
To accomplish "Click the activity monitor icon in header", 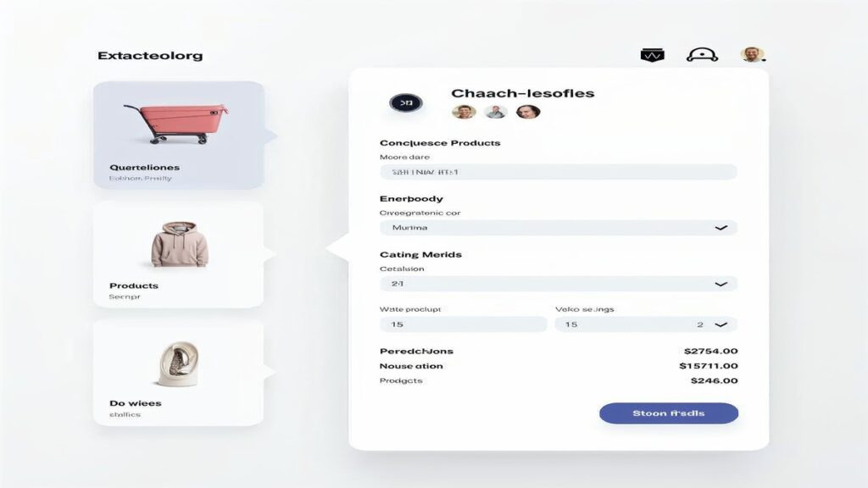I will click(x=652, y=55).
